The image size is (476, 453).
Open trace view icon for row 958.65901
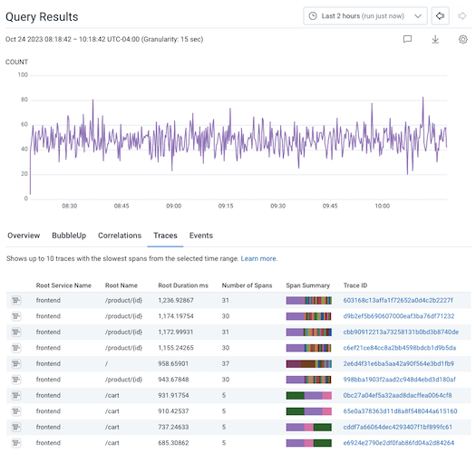(16, 363)
